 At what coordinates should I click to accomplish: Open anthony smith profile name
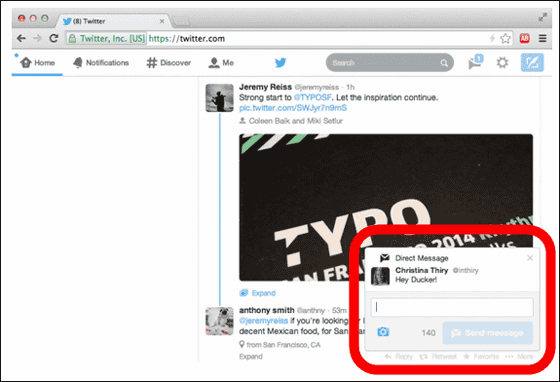point(266,310)
